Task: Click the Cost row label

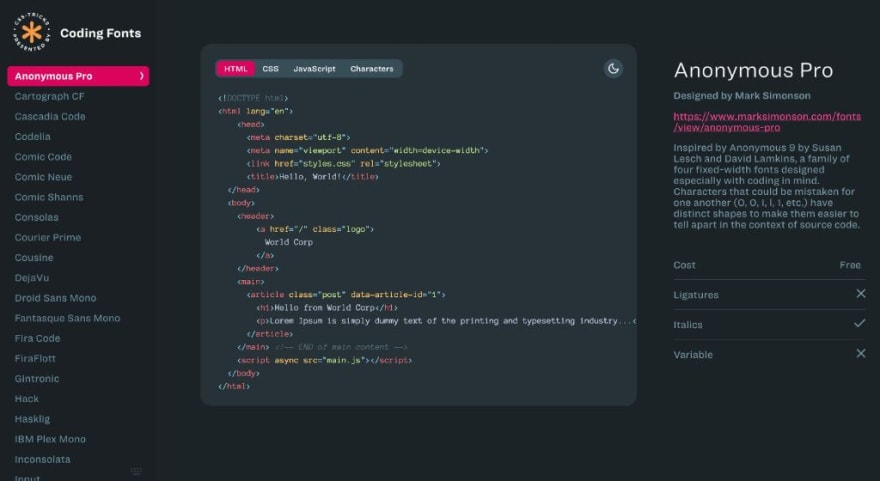Action: coord(684,265)
